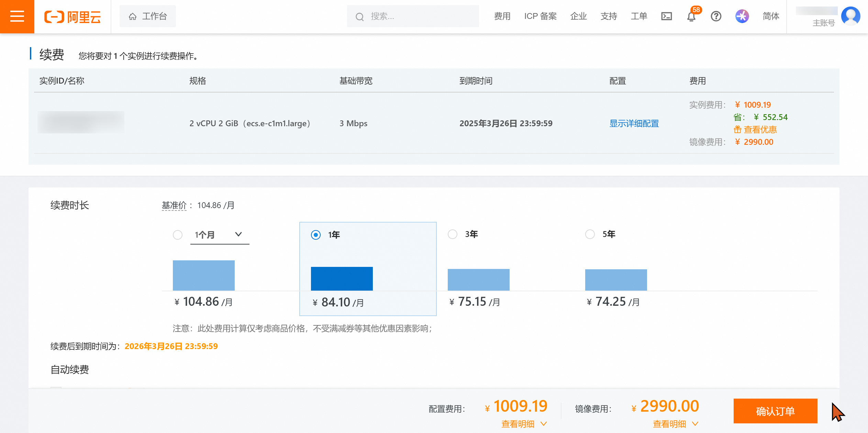Select the 5年 renewal duration
The width and height of the screenshot is (868, 433).
pos(590,234)
